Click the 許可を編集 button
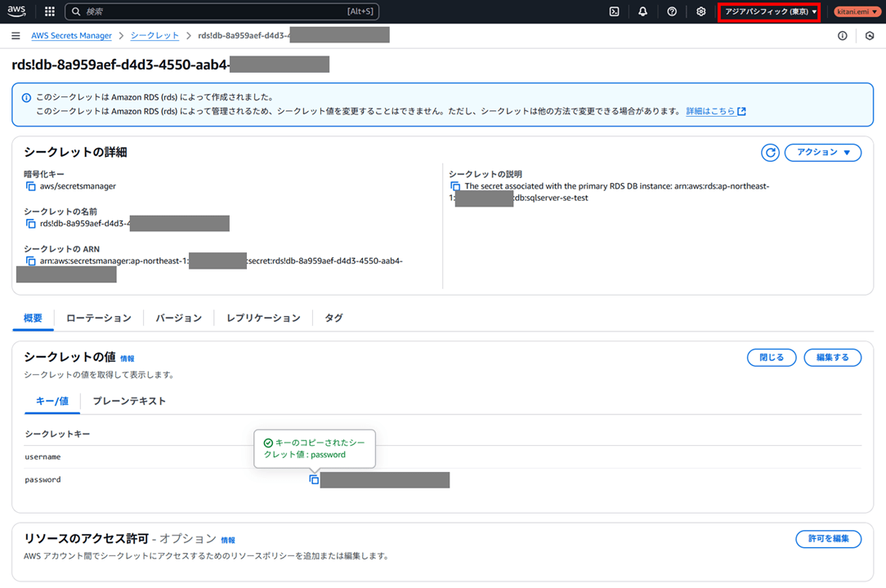This screenshot has width=886, height=588. (828, 539)
